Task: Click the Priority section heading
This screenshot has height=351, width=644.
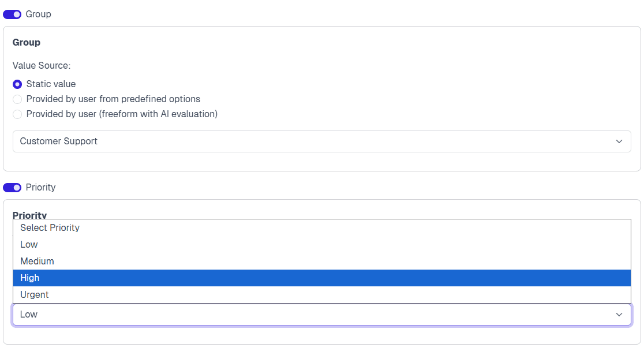Action: pos(30,215)
